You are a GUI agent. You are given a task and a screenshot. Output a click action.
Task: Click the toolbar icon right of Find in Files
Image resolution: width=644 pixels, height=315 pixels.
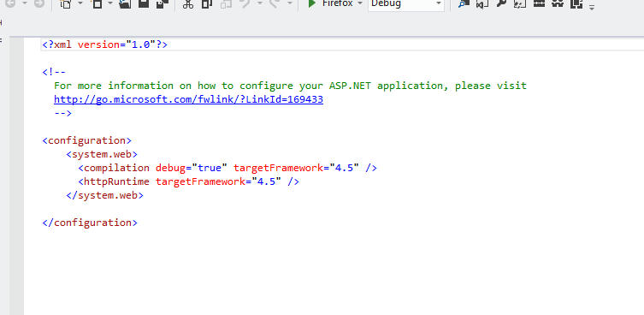click(x=482, y=3)
